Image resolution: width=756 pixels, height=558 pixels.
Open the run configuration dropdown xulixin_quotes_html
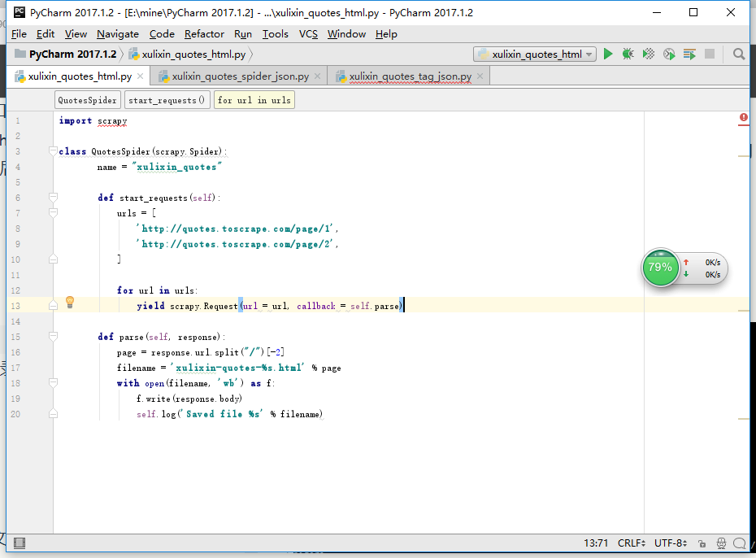pos(535,54)
